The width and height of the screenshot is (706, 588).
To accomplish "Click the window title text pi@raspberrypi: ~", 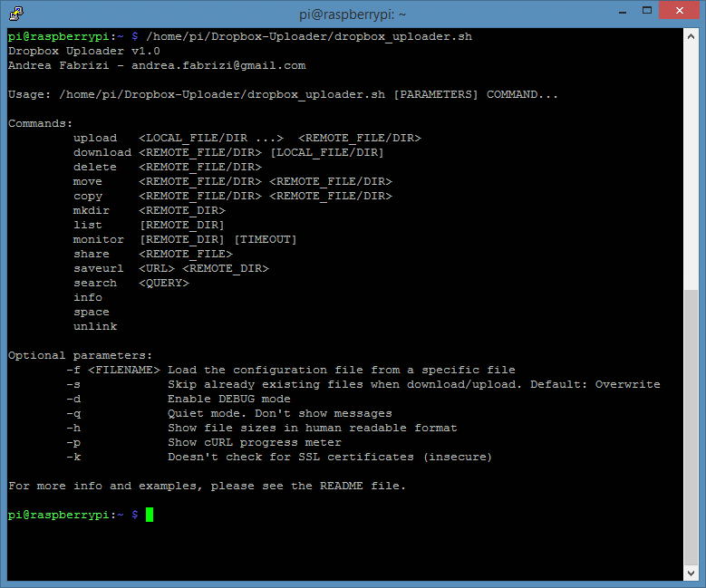I will (x=353, y=14).
